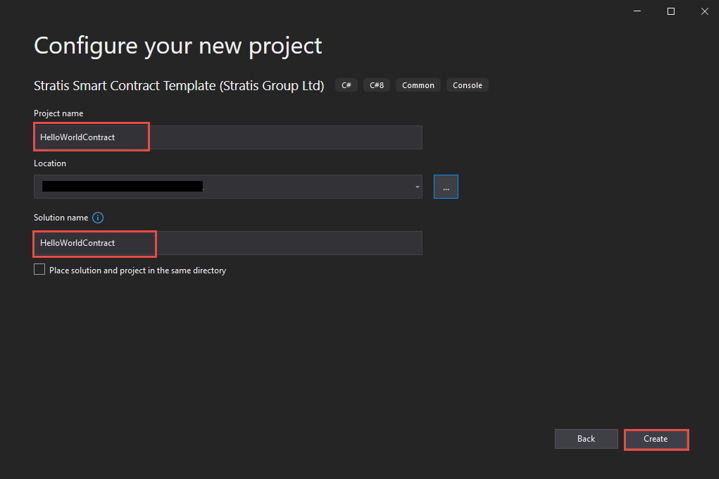
Task: Maximize the project configuration window
Action: 671,11
